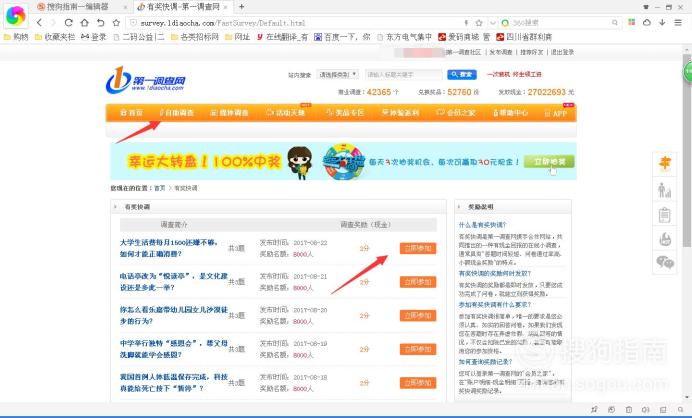
Task: Open survey title 电话亭改为"悦读亭"
Action: coord(174,282)
